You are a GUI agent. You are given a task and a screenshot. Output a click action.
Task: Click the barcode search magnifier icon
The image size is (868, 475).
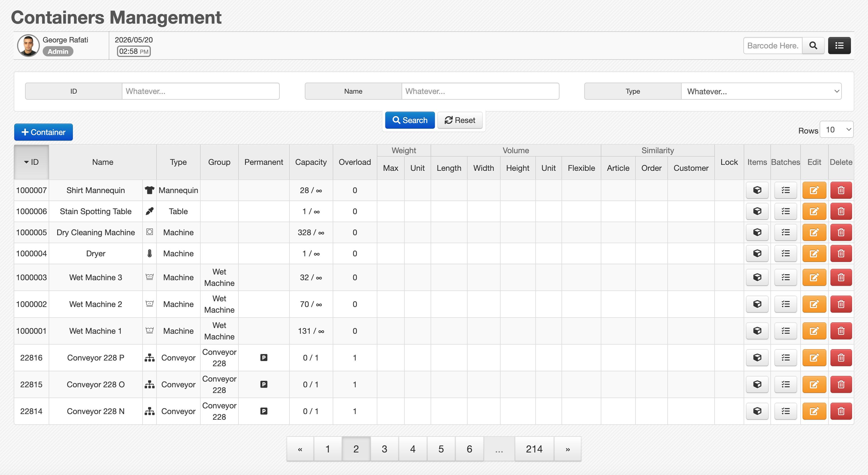[813, 46]
